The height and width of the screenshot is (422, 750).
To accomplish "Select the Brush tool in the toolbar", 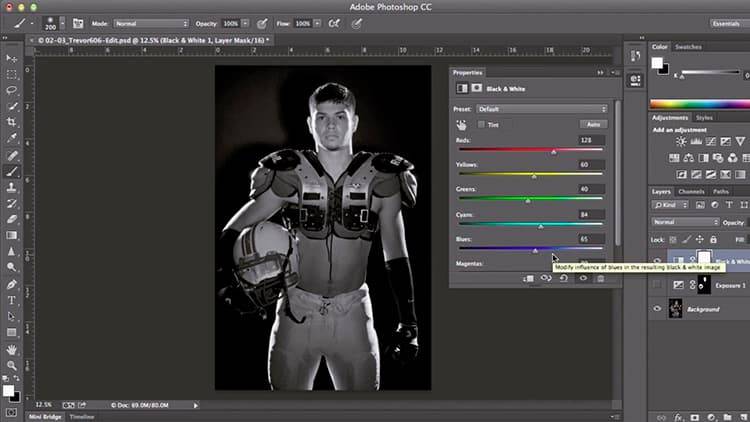I will tap(11, 171).
